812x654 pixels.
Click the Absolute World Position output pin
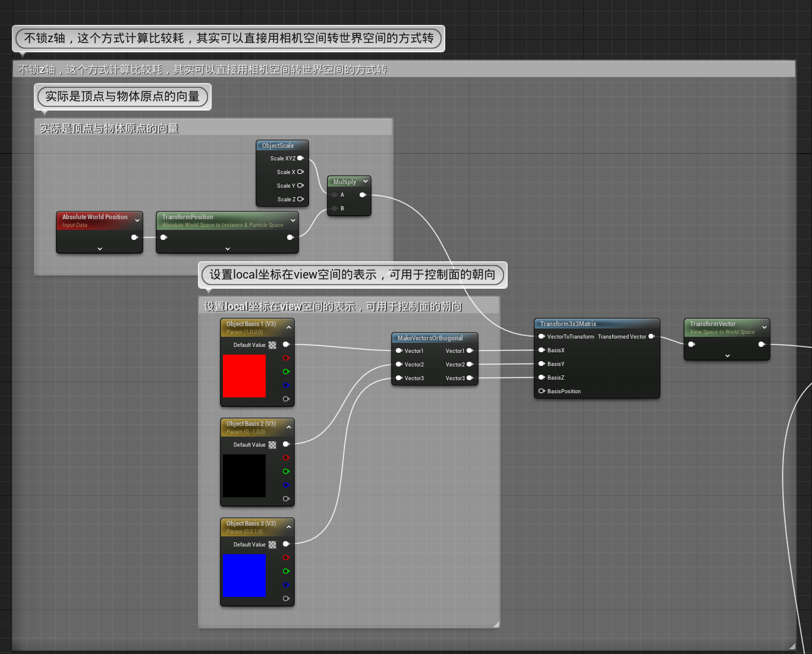[x=135, y=237]
